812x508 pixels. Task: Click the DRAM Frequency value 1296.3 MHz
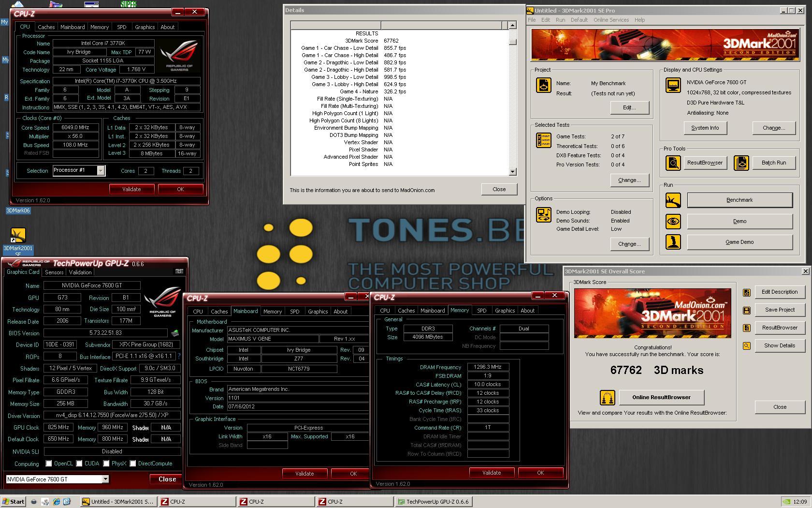click(488, 367)
